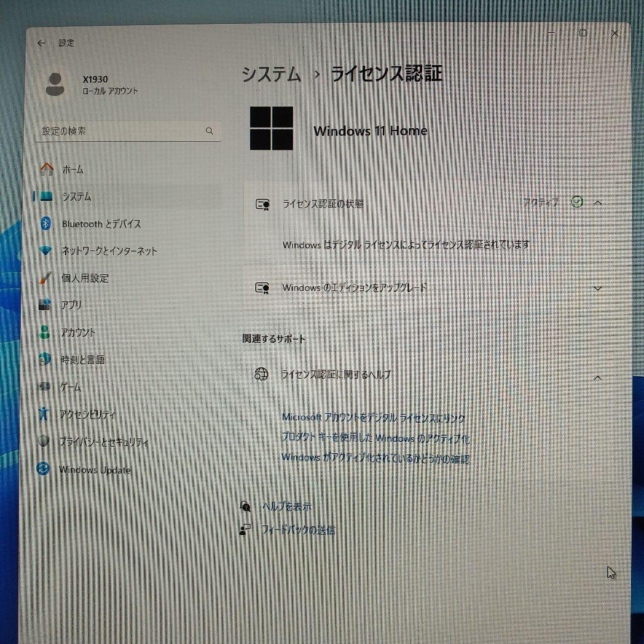This screenshot has height=644, width=644.
Task: Click the ホーム house icon
Action: [47, 169]
